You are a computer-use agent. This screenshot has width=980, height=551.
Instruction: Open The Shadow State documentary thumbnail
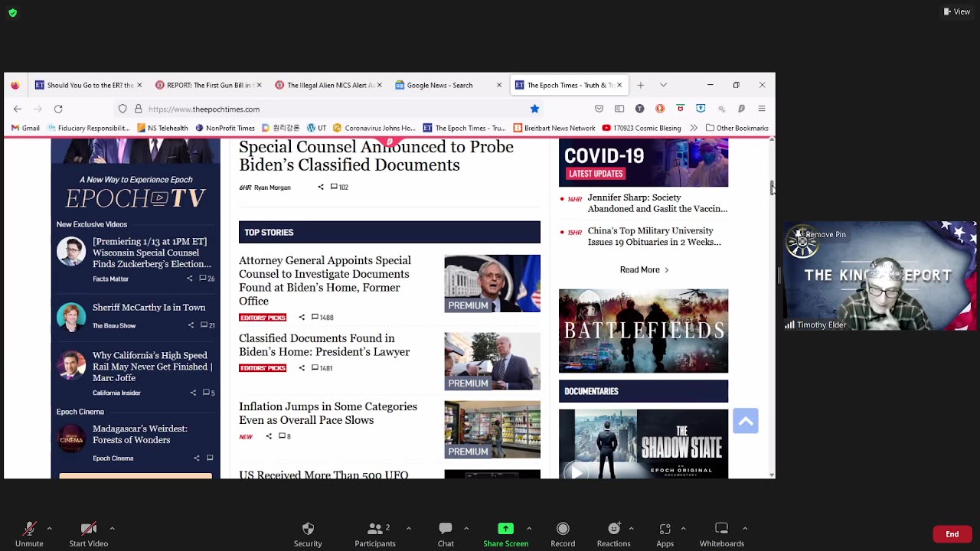(x=643, y=444)
